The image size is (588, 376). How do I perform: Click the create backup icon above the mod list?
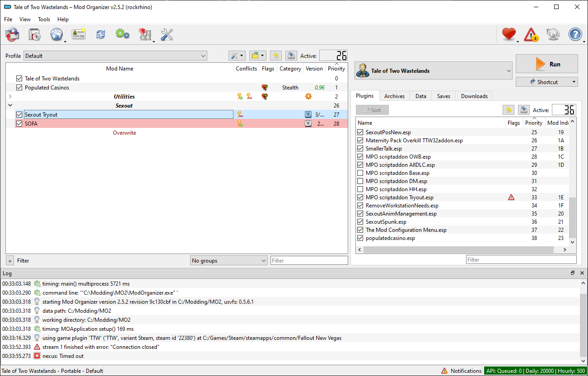(x=291, y=56)
